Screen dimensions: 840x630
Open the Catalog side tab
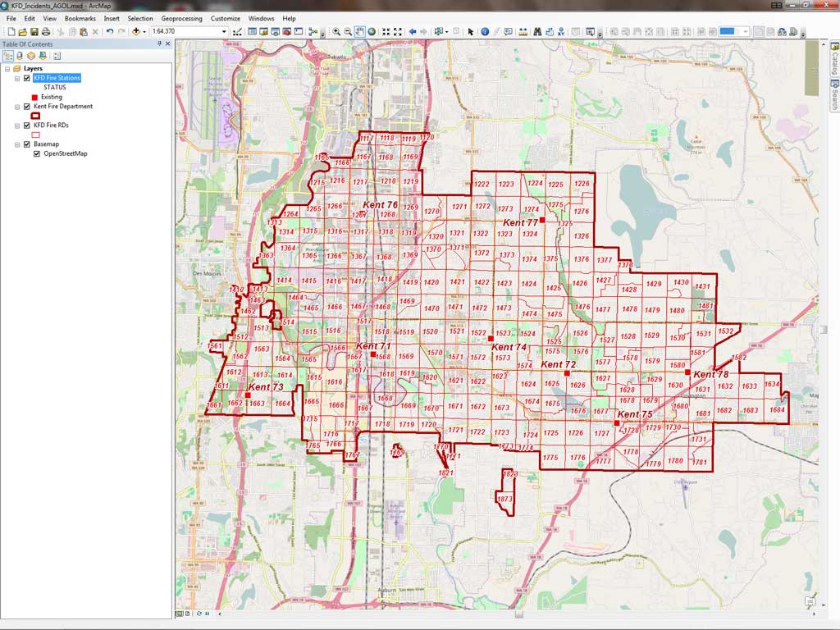point(834,59)
